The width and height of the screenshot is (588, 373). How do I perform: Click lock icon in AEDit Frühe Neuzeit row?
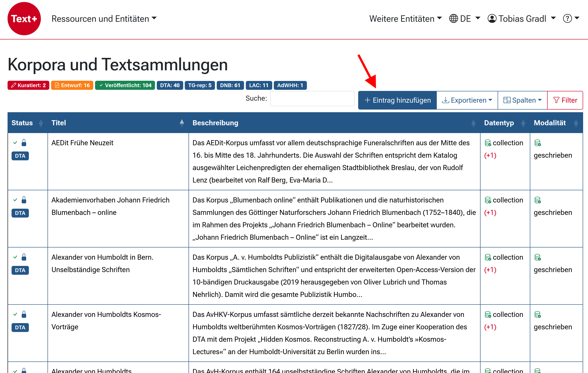[24, 143]
